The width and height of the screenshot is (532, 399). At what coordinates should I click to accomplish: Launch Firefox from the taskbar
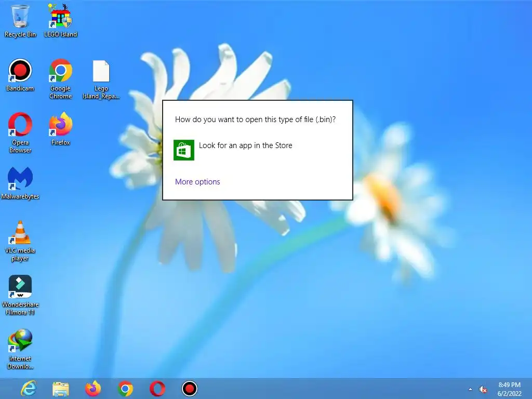(x=93, y=389)
